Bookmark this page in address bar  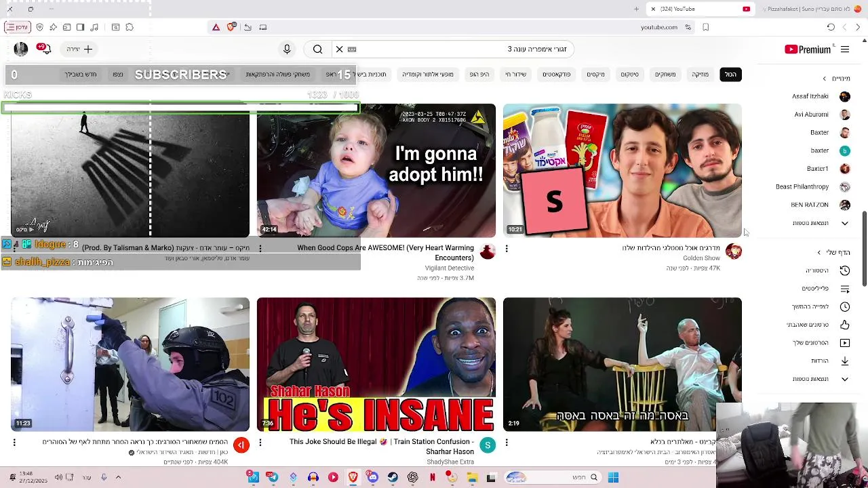[x=706, y=27]
